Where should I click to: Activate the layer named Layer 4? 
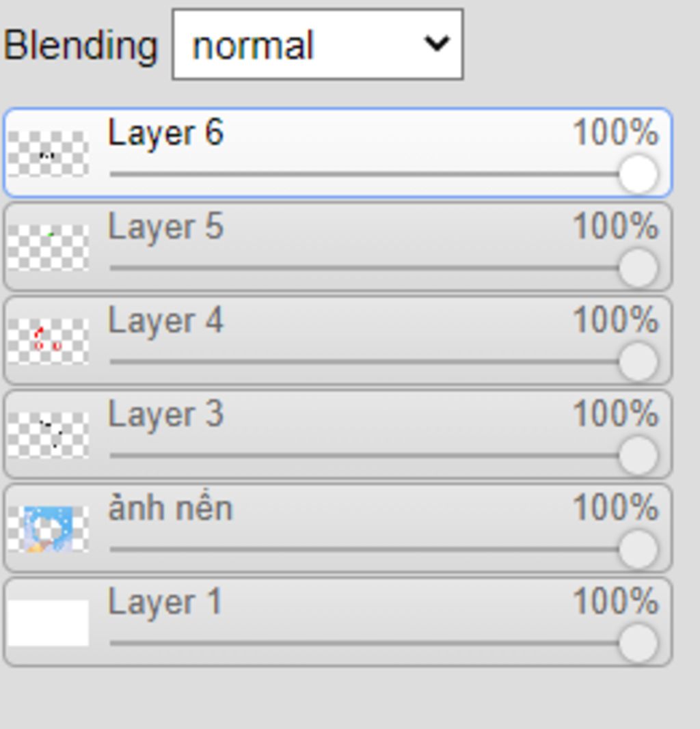pyautogui.click(x=338, y=341)
